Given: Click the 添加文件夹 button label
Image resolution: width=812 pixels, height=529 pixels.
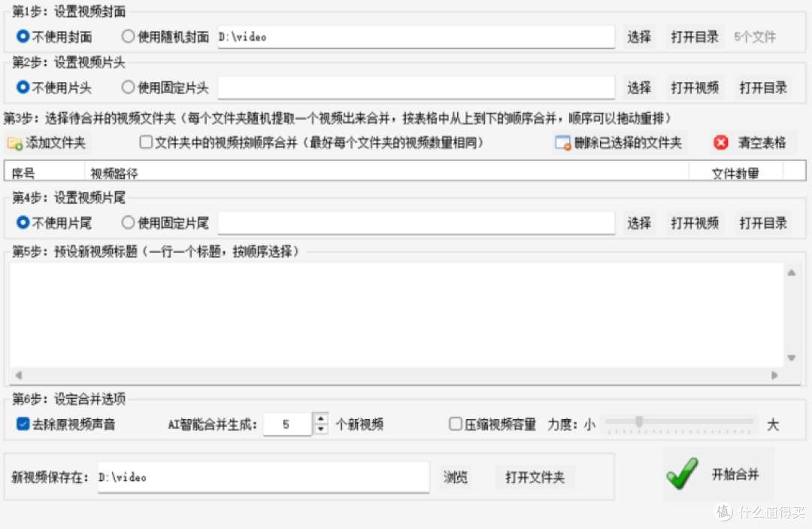Looking at the screenshot, I should click(56, 142).
